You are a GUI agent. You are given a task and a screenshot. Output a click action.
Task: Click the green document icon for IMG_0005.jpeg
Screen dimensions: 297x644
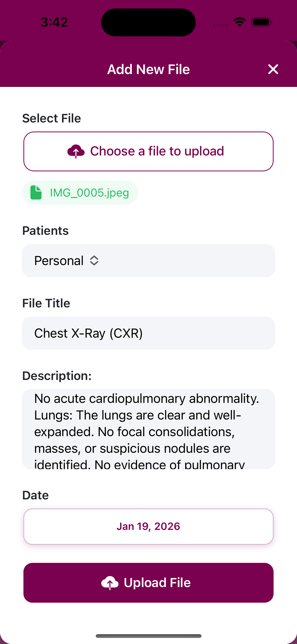36,193
